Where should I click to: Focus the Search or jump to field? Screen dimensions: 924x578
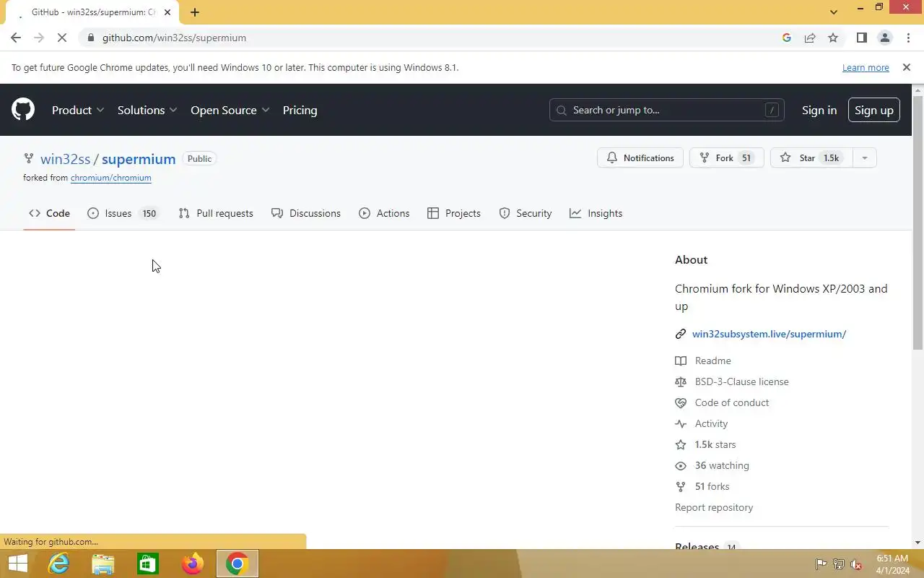point(666,110)
